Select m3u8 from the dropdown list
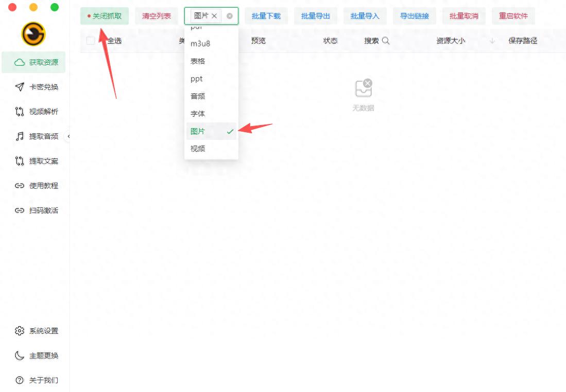 pos(200,44)
